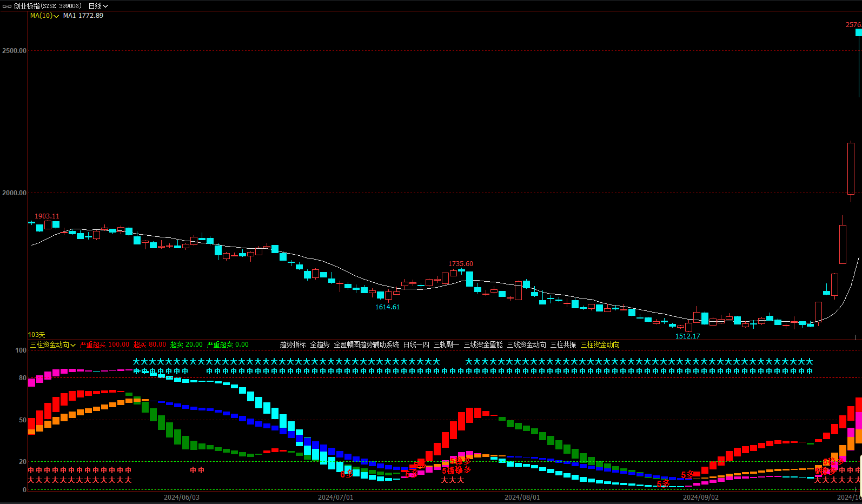Viewport: 862px width, 504px height.
Task: Click the 1614.61 low price label
Action: click(x=388, y=307)
